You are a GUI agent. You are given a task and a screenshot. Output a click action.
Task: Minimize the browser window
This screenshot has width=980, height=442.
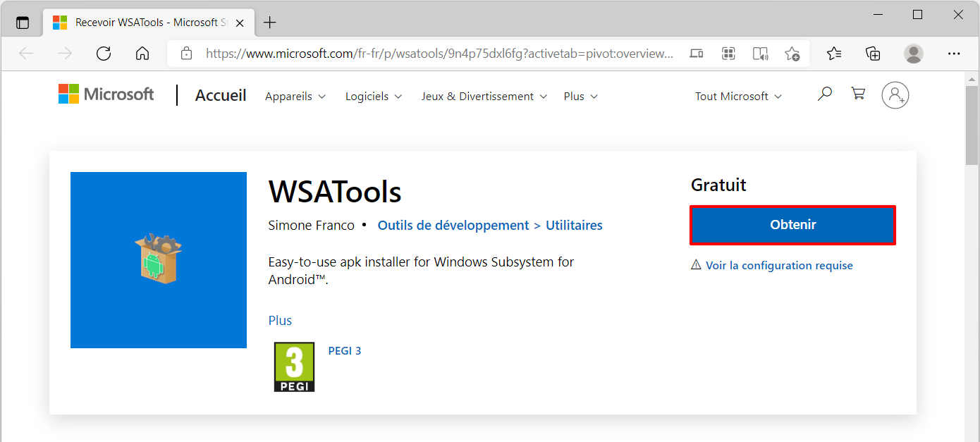tap(878, 14)
